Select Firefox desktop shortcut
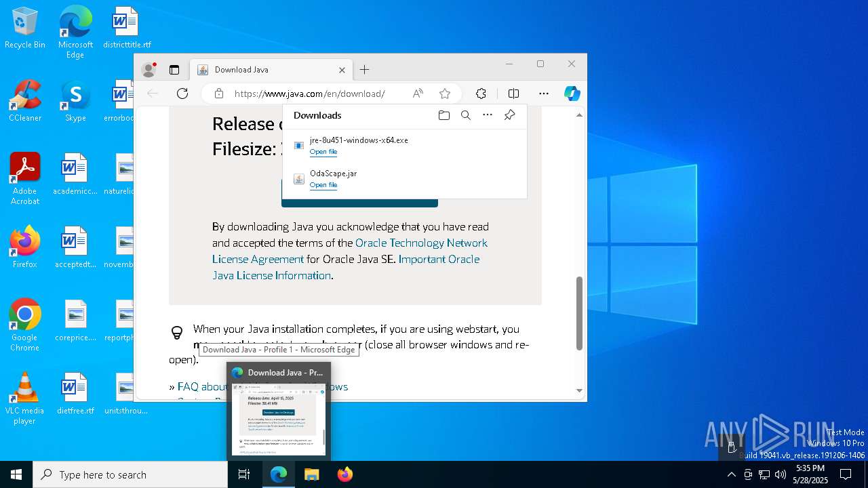Image resolution: width=868 pixels, height=488 pixels. click(x=25, y=247)
